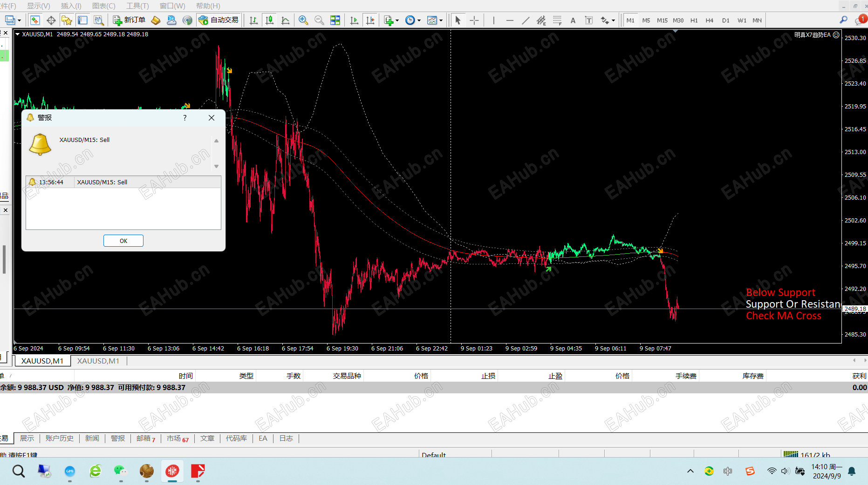Open the Market Watch panel icon
The height and width of the screenshot is (485, 868).
tap(35, 20)
